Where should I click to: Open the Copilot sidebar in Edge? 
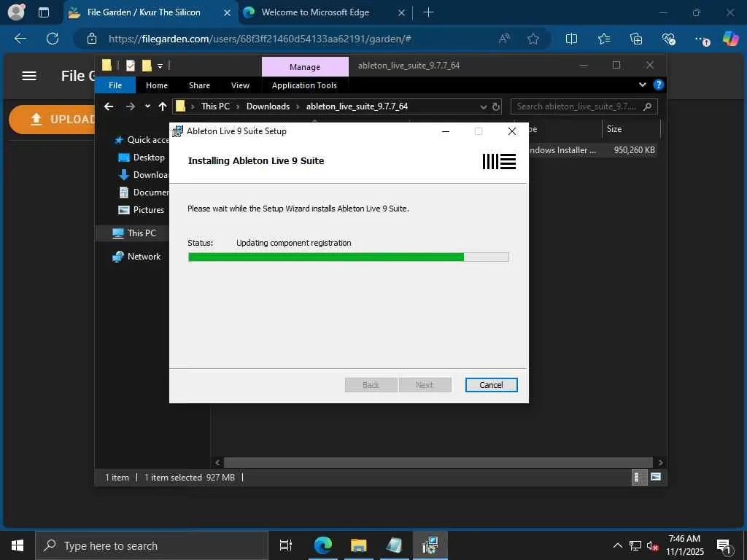coord(730,39)
